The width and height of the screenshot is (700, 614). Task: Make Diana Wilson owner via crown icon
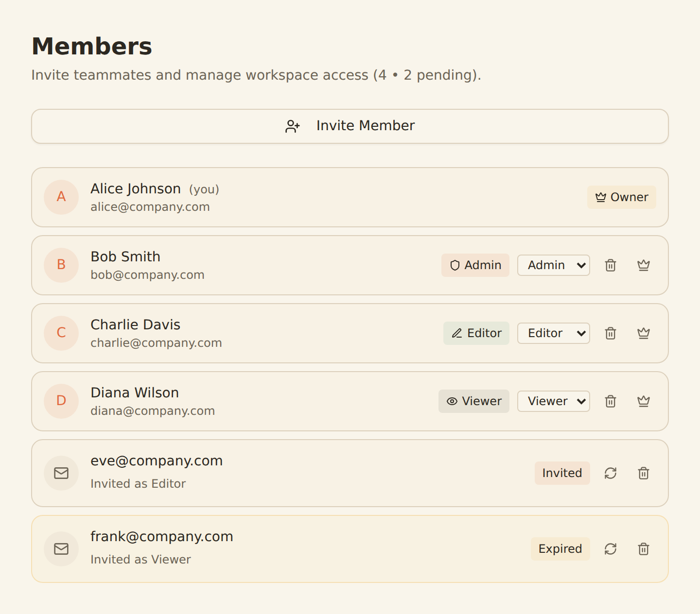[644, 401]
